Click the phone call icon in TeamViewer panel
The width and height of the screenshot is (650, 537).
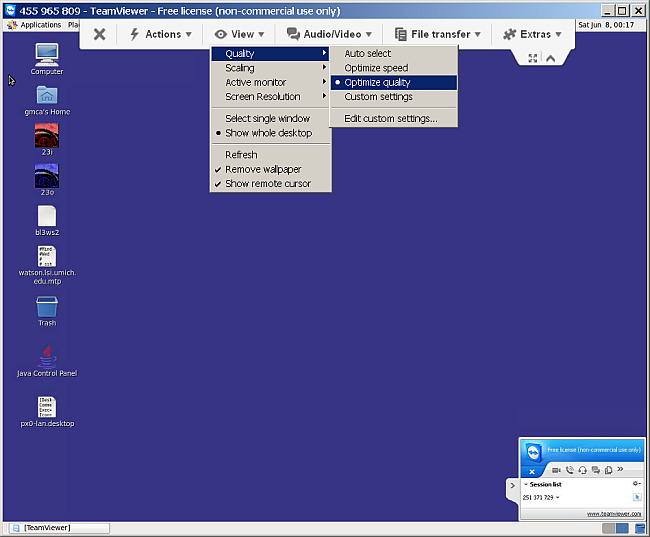[x=570, y=470]
